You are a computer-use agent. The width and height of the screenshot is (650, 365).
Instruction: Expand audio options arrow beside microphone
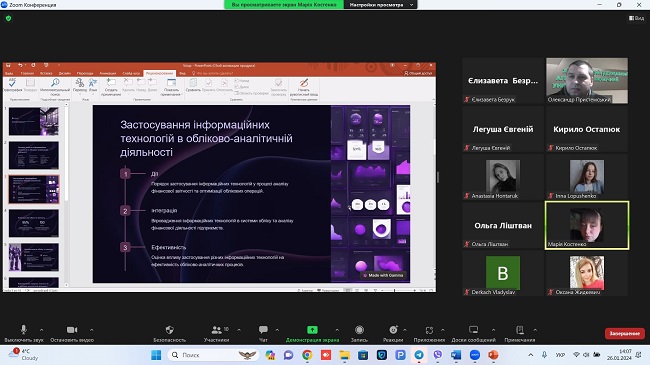click(x=41, y=330)
